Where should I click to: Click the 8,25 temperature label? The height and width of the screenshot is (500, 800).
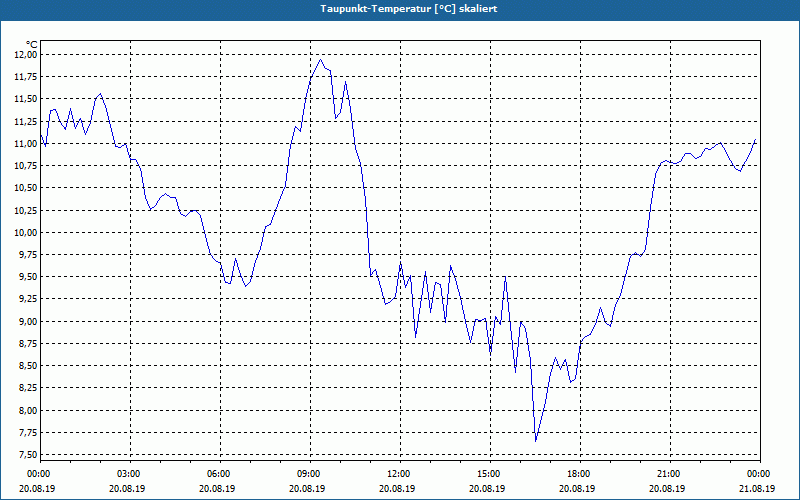point(28,388)
